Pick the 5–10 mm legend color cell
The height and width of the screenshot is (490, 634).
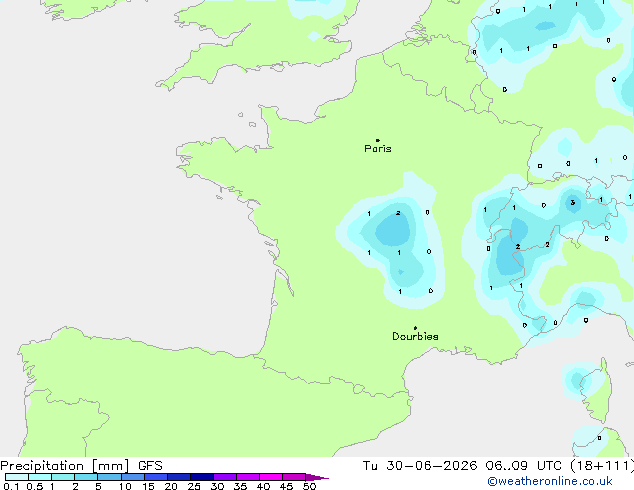(109, 477)
